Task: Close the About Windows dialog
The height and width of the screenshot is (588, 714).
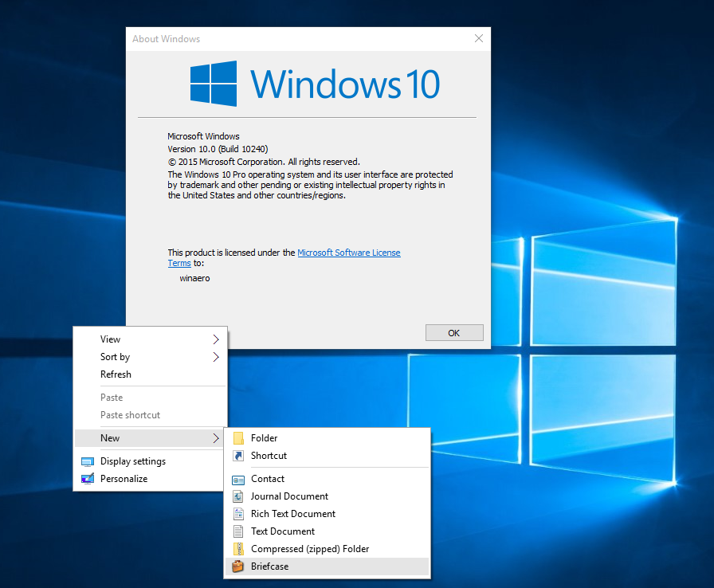Action: 478,38
